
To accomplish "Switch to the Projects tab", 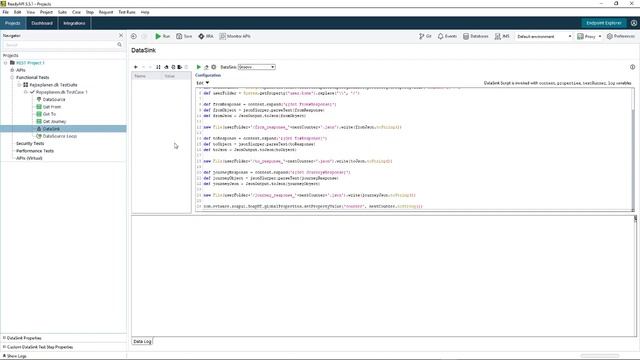I will [x=13, y=23].
